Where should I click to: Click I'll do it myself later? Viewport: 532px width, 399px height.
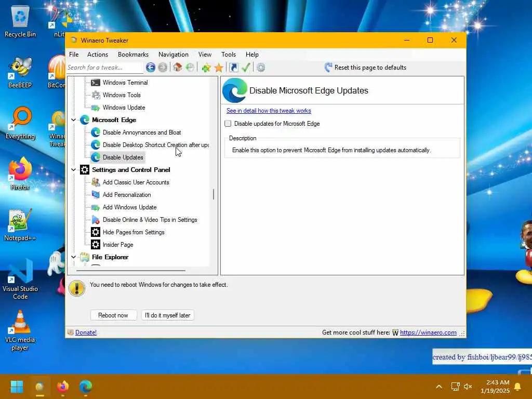coord(168,315)
